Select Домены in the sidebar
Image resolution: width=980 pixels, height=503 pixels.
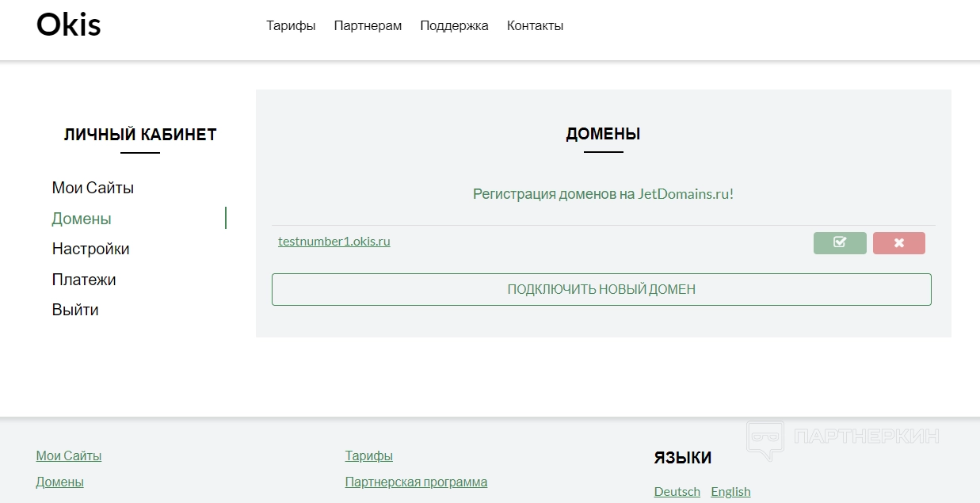(82, 219)
